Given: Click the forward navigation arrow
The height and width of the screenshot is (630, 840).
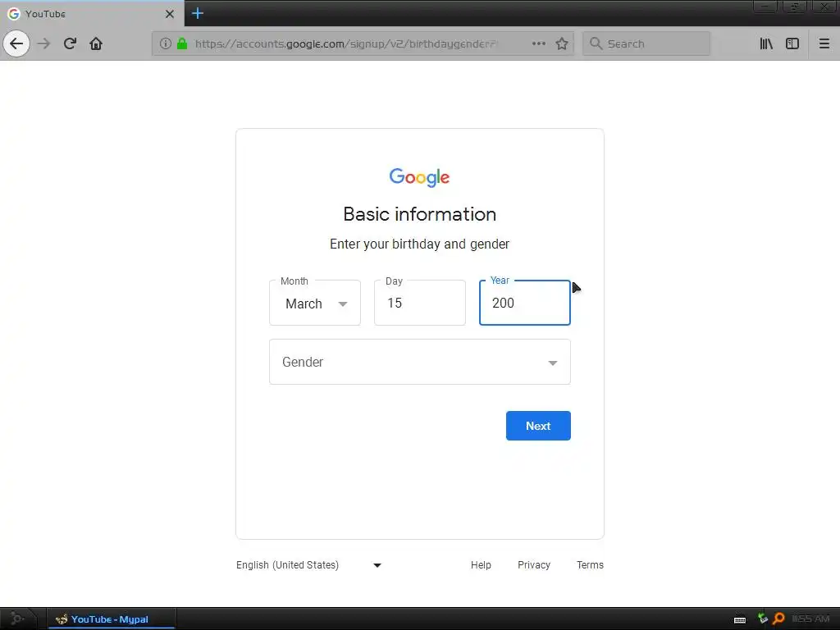Looking at the screenshot, I should [x=44, y=43].
